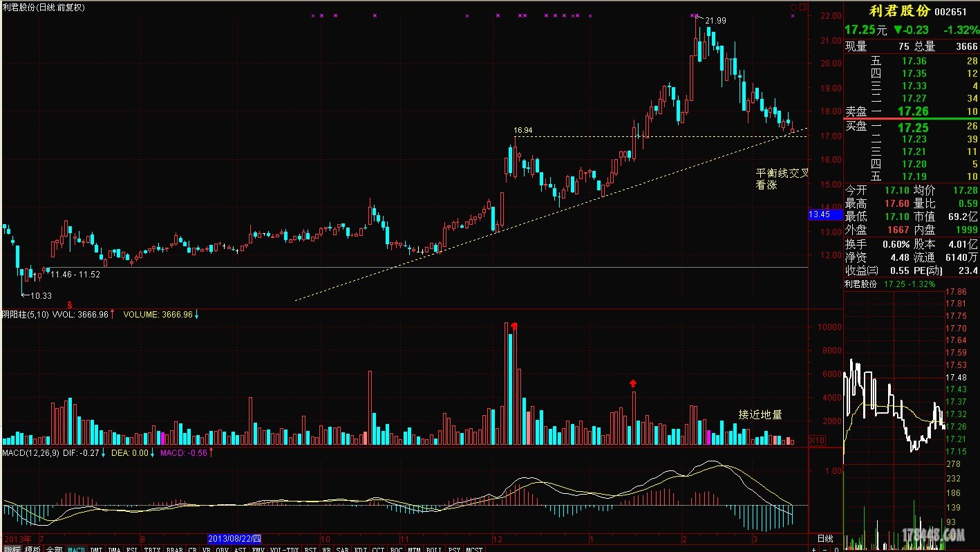Click the MACD(12,26,9) indicator label
The width and height of the screenshot is (980, 552).
point(30,452)
